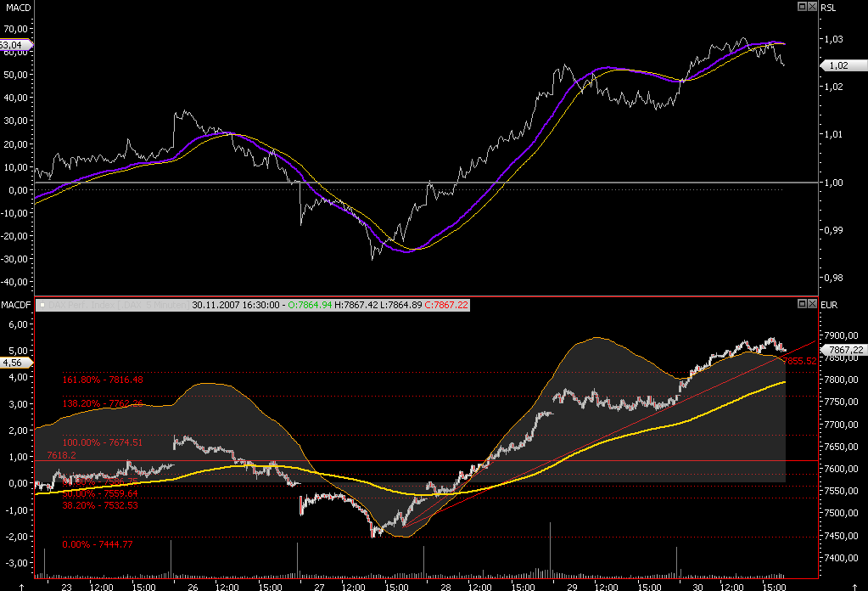This screenshot has height=591, width=868.
Task: Click the 7855.52 trendline price label
Action: coord(801,361)
